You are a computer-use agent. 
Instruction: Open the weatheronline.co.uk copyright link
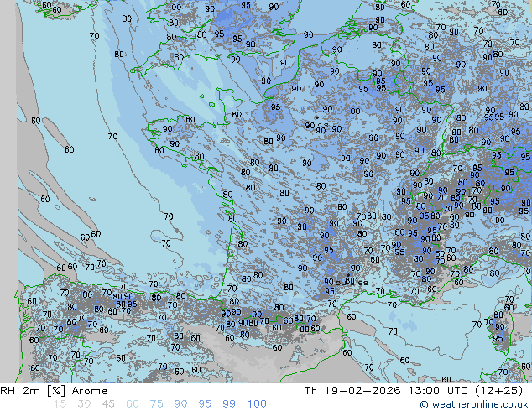pyautogui.click(x=474, y=404)
